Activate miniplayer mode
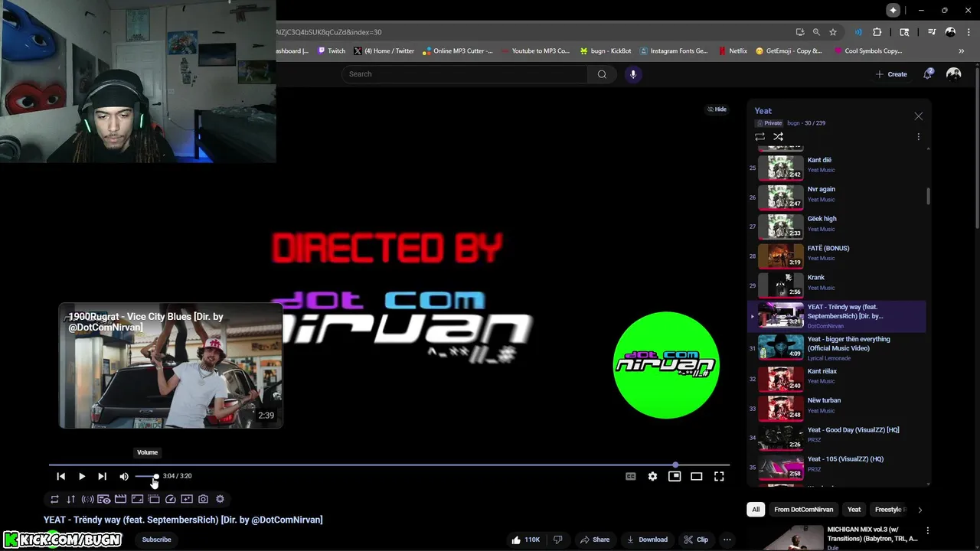Viewport: 980px width, 551px height. pyautogui.click(x=675, y=476)
